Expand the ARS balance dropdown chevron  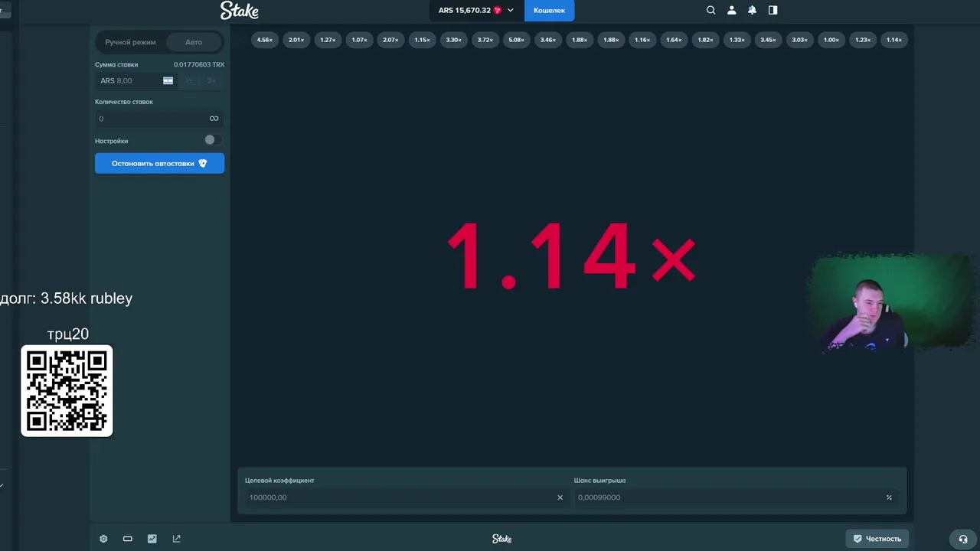511,10
